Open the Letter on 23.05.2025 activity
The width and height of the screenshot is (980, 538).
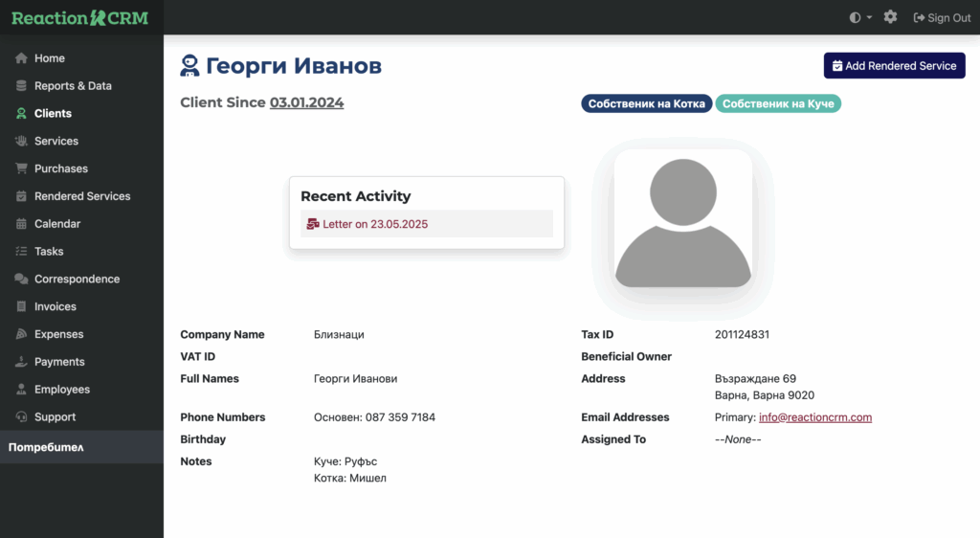[x=374, y=224]
